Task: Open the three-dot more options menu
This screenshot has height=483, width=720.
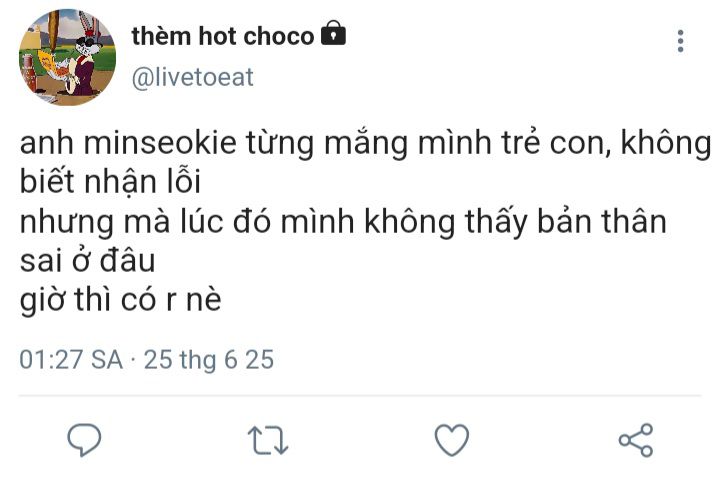Action: 681,41
